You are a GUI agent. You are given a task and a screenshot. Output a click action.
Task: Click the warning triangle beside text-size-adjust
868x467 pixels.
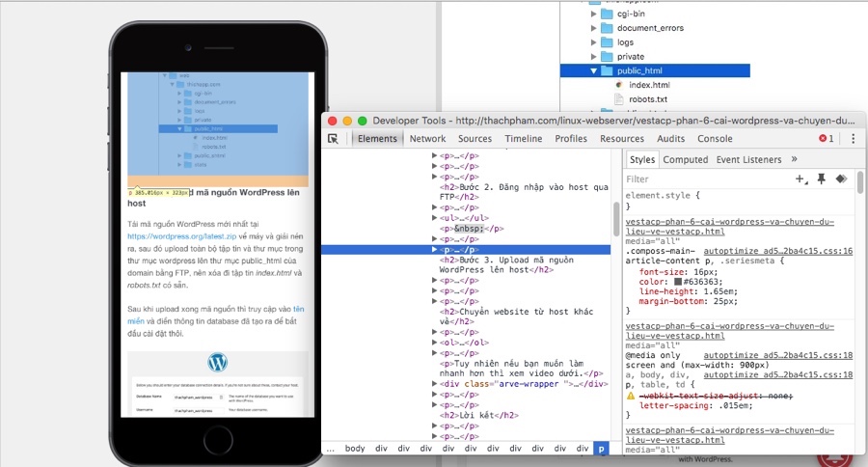(x=631, y=397)
